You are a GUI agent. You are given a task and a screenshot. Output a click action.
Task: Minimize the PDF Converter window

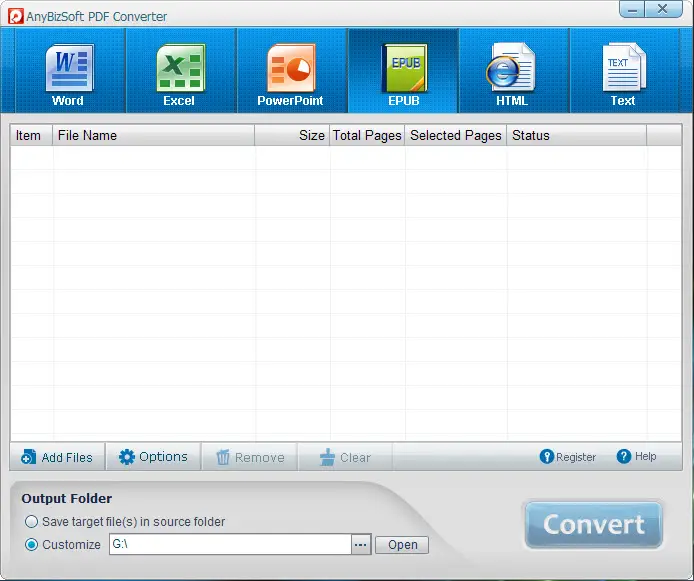632,9
